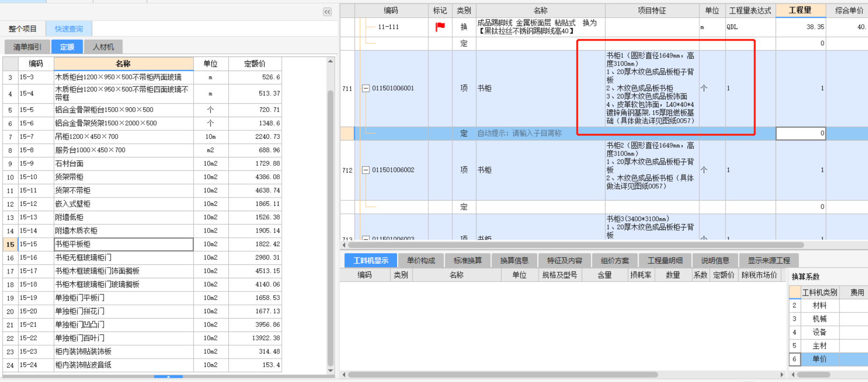868x382 pixels.
Task: Collapse tree node for 011501006001
Action: 366,88
